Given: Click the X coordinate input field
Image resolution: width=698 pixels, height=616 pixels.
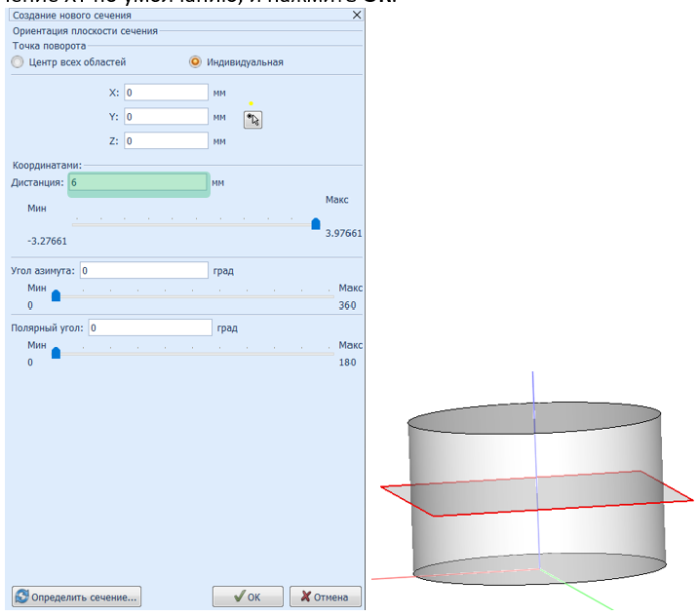Looking at the screenshot, I should (167, 93).
